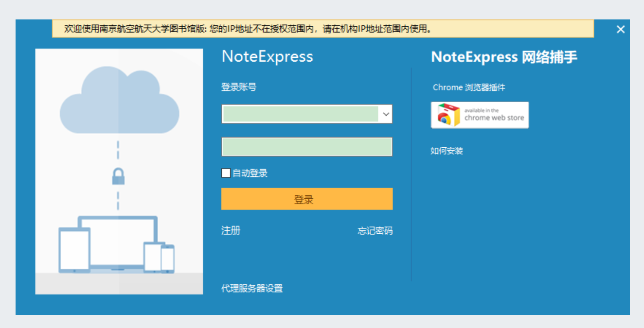Click the Chrome web store badge
This screenshot has height=328, width=644.
[480, 115]
